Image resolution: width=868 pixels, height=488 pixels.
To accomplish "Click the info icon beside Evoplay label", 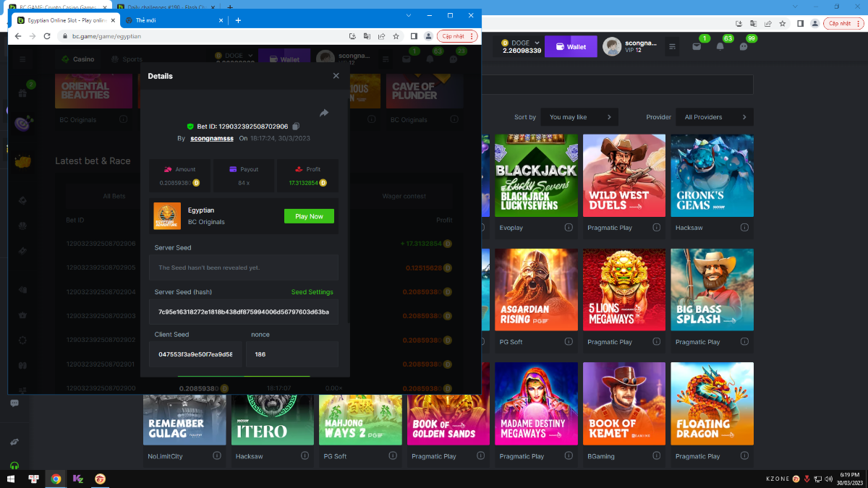I will point(569,228).
